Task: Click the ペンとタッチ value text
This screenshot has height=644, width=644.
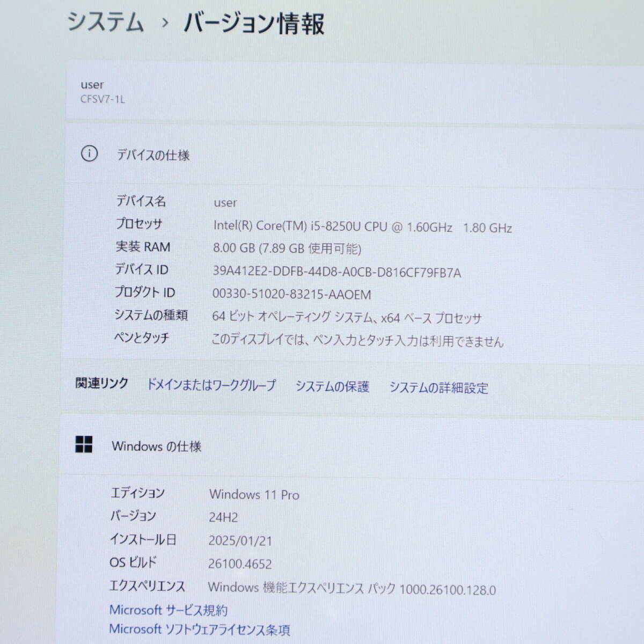Action: pos(357,340)
